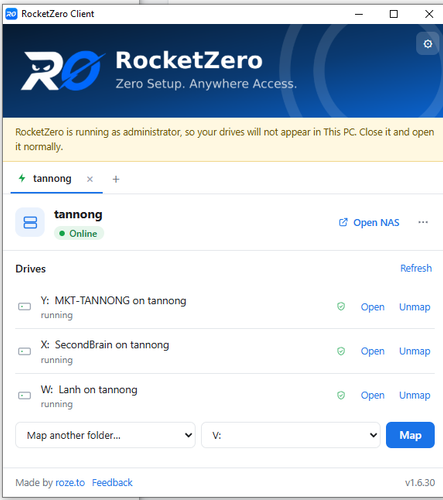This screenshot has width=443, height=500.
Task: Click green shield icon on W: drive row
Action: coord(341,395)
